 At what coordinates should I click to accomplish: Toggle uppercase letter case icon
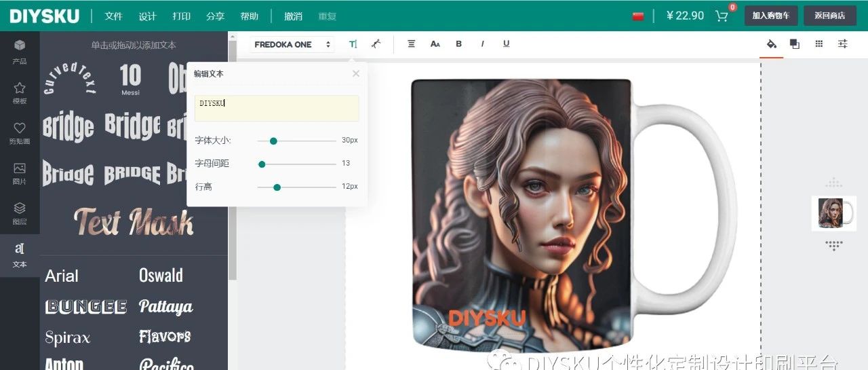435,44
